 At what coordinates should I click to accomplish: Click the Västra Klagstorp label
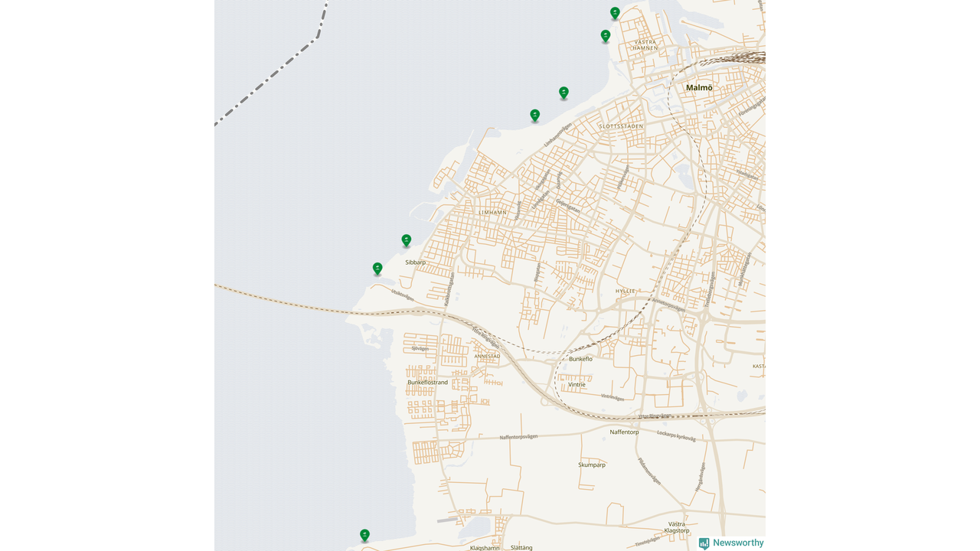click(677, 527)
